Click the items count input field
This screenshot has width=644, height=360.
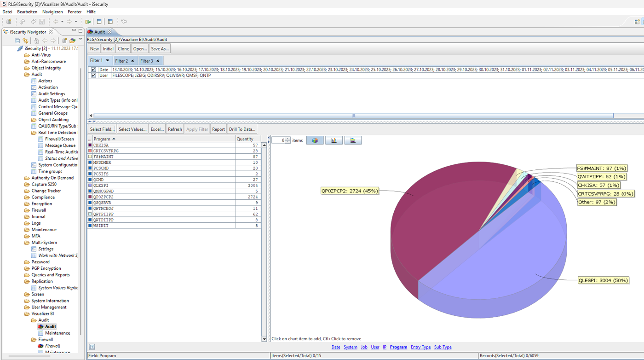(278, 140)
